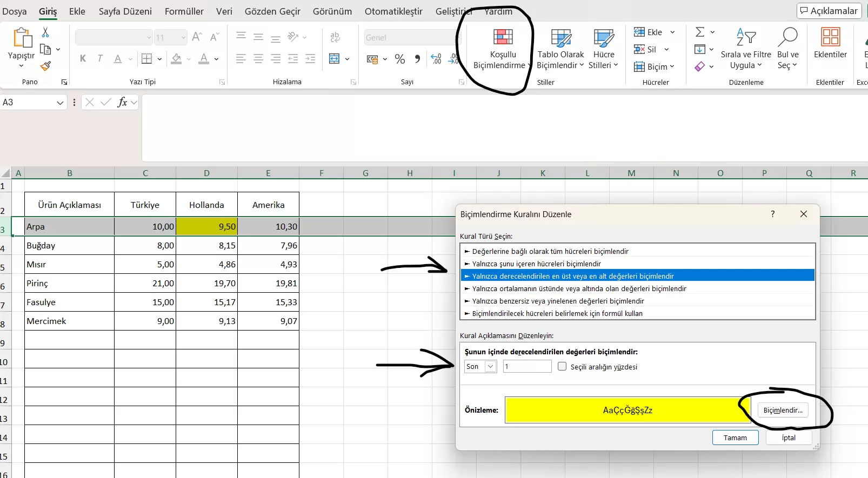
Task: Click the font color A icon
Action: (204, 59)
